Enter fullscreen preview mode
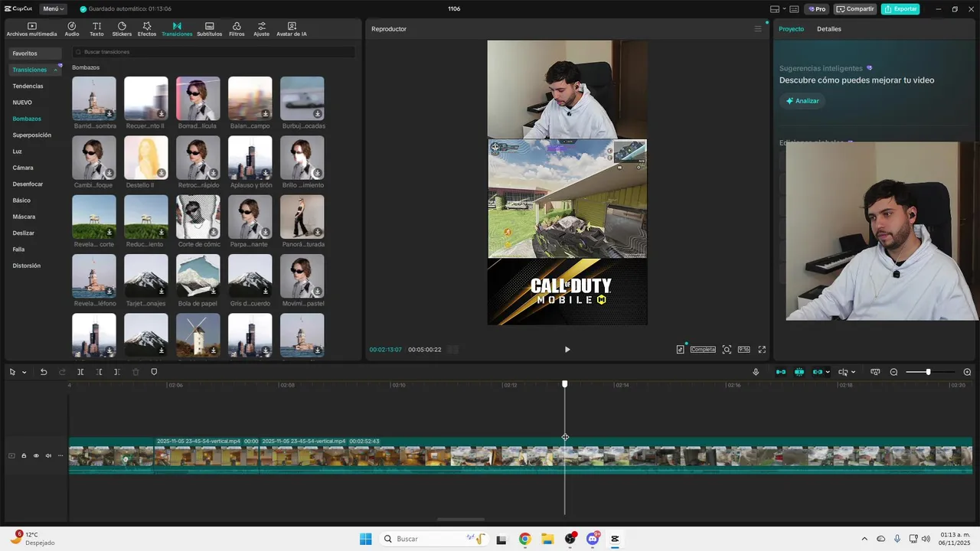 pyautogui.click(x=762, y=350)
